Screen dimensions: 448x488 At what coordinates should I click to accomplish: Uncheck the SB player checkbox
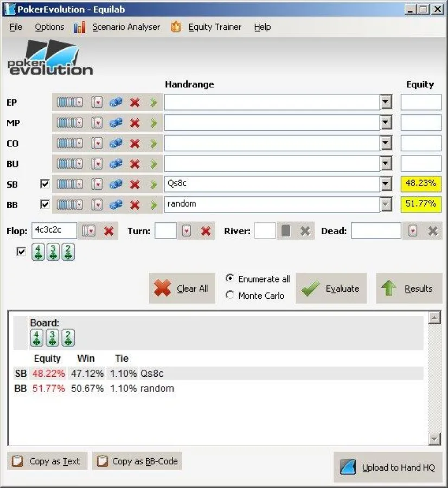pyautogui.click(x=45, y=184)
